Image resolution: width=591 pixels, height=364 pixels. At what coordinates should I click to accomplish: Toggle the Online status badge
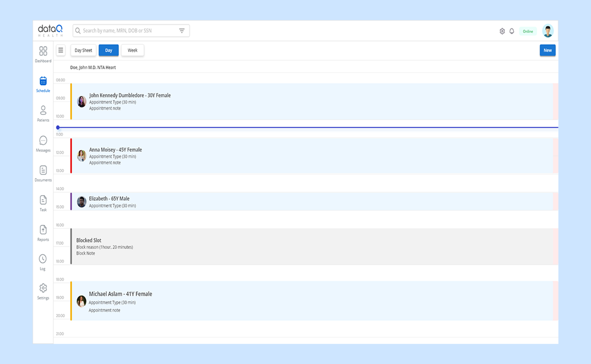(x=528, y=31)
